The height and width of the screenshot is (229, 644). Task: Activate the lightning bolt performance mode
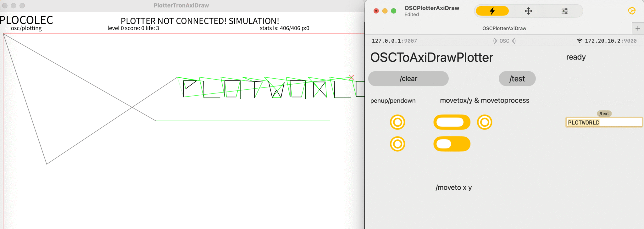pyautogui.click(x=492, y=11)
